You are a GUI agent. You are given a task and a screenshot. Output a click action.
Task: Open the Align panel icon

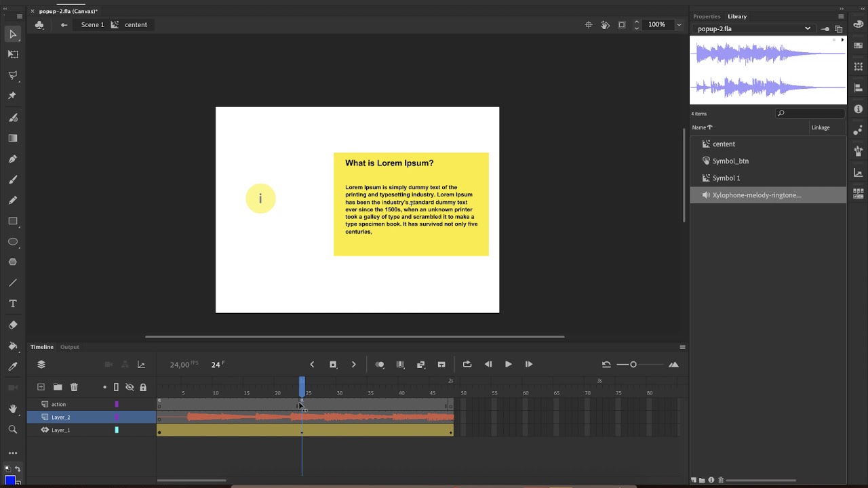(x=859, y=87)
